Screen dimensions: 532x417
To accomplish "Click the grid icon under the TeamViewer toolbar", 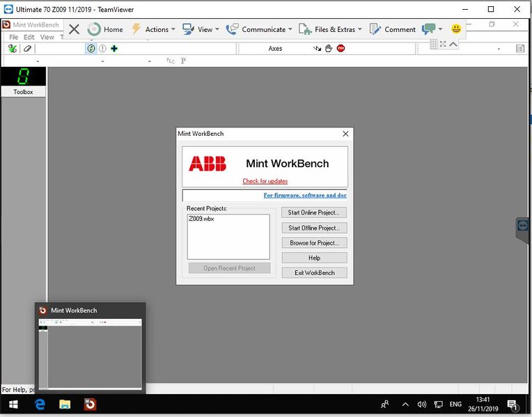I will pos(434,44).
